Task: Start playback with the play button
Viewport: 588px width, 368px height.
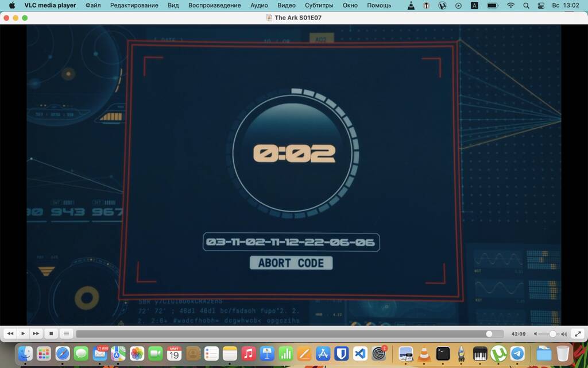Action: click(23, 333)
